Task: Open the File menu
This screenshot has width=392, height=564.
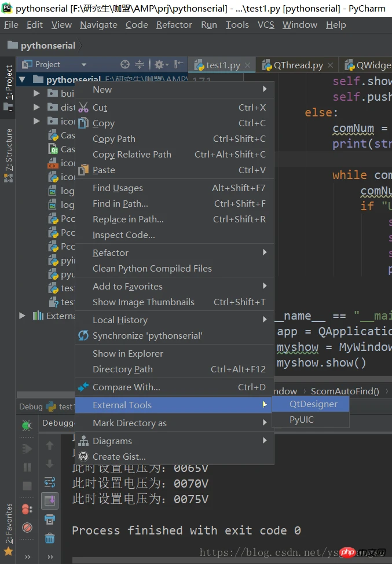Action: pyautogui.click(x=11, y=25)
